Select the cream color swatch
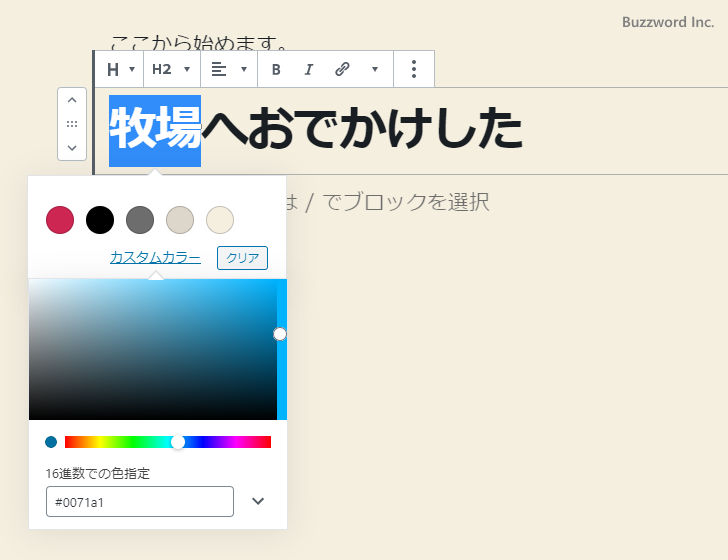Image resolution: width=728 pixels, height=560 pixels. tap(220, 220)
